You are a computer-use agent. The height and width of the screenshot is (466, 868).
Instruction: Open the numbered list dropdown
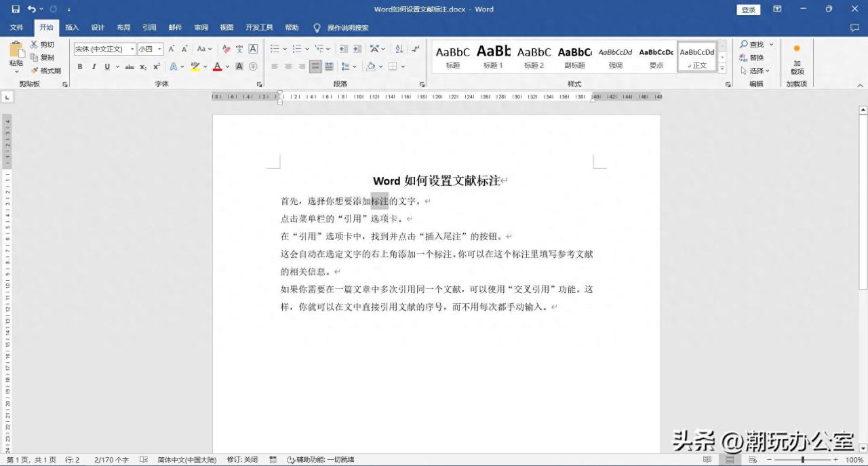coord(307,49)
